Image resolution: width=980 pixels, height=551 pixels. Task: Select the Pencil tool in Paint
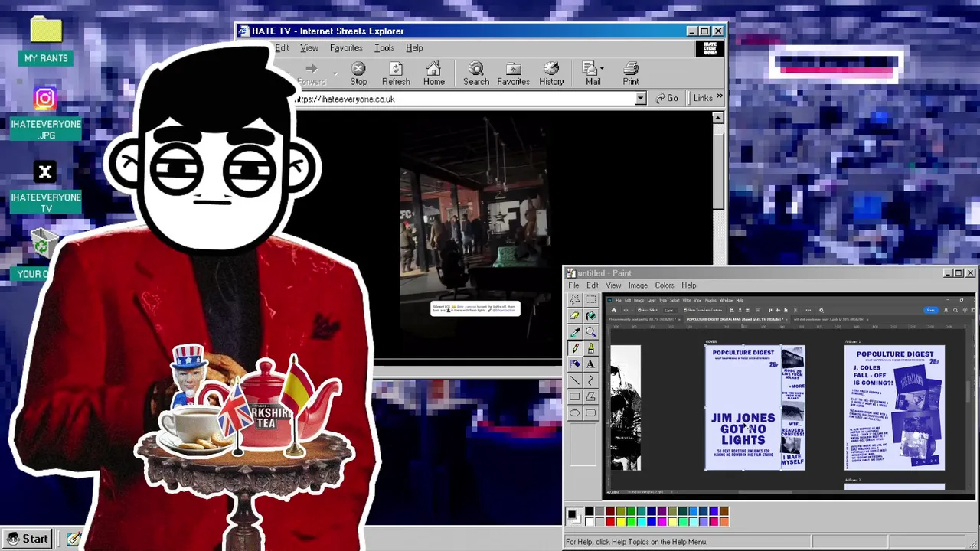tap(574, 347)
